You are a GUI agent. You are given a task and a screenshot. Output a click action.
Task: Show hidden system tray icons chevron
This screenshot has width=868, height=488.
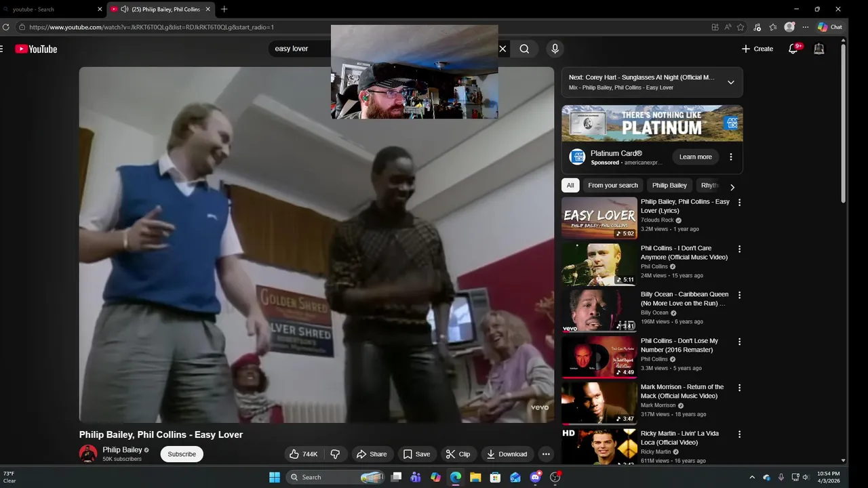(751, 477)
